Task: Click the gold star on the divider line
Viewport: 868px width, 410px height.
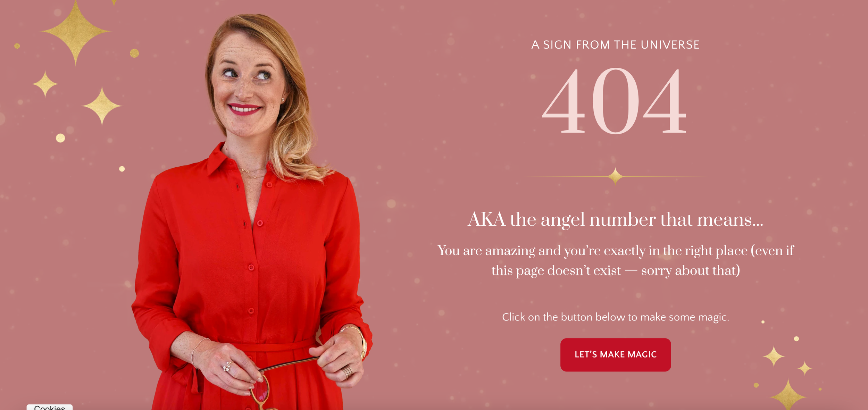Action: [x=615, y=176]
